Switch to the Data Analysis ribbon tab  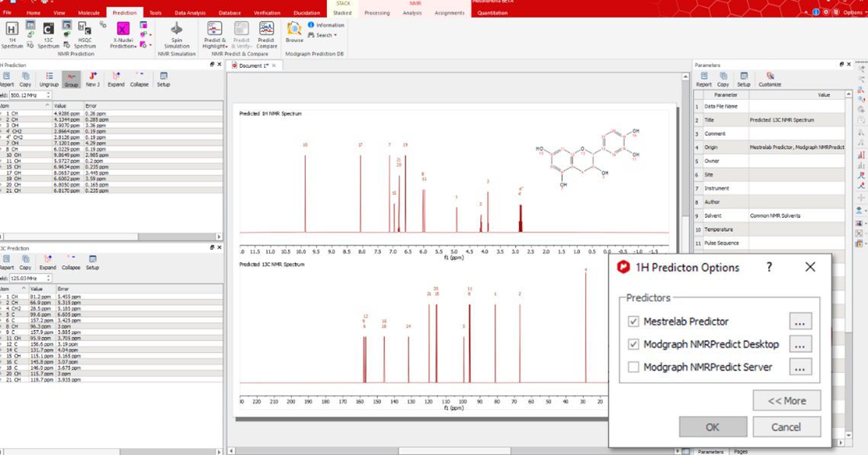coord(190,13)
